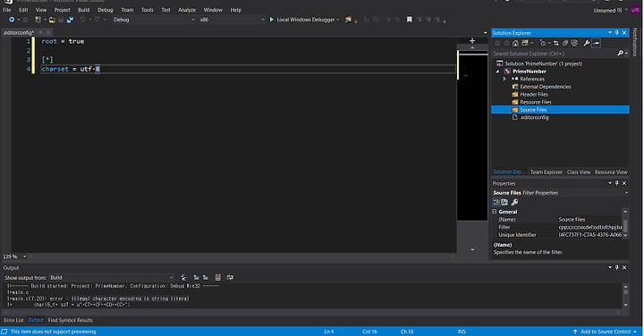
Task: Toggle Alphabetical sort in Properties panel
Action: tap(504, 202)
